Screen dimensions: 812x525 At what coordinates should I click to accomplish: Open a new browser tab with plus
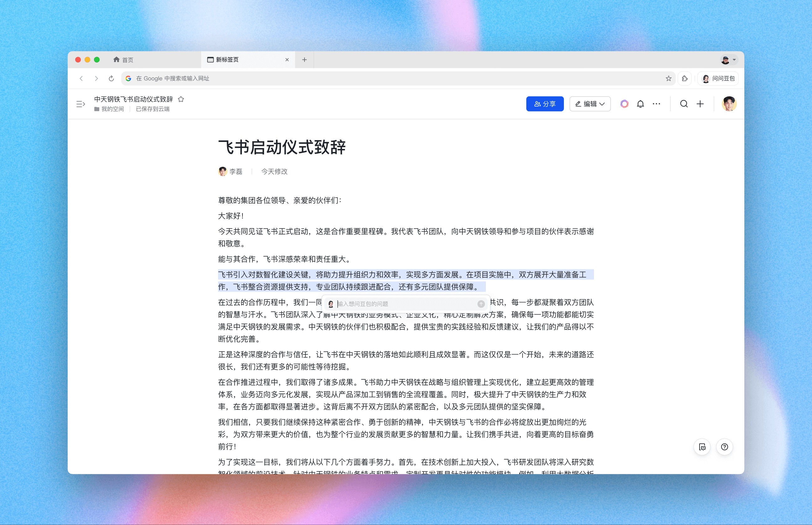click(304, 60)
